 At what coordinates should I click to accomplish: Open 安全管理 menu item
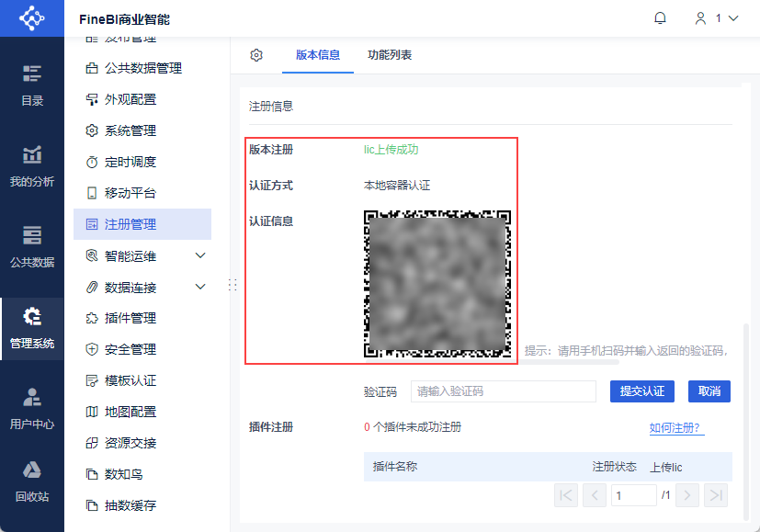(x=142, y=349)
